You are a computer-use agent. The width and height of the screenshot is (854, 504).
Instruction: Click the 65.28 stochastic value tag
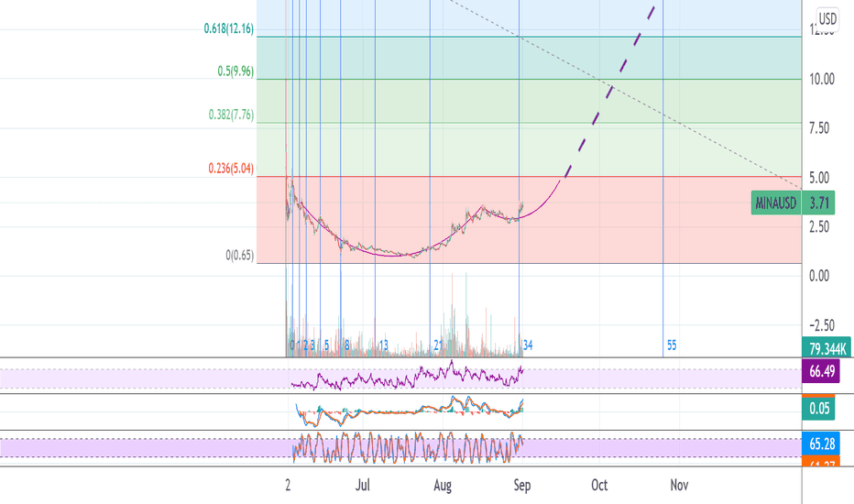point(821,444)
